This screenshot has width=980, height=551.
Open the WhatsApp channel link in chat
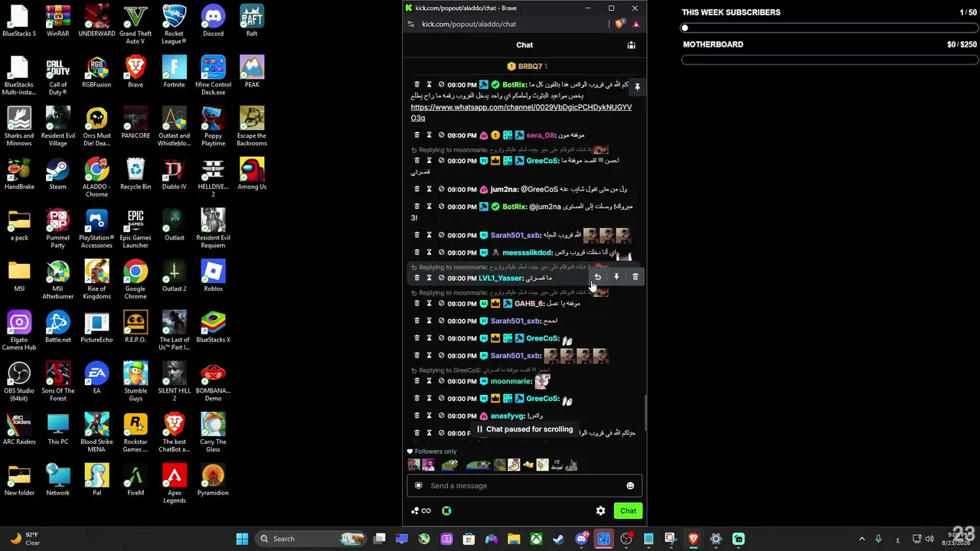tap(521, 112)
